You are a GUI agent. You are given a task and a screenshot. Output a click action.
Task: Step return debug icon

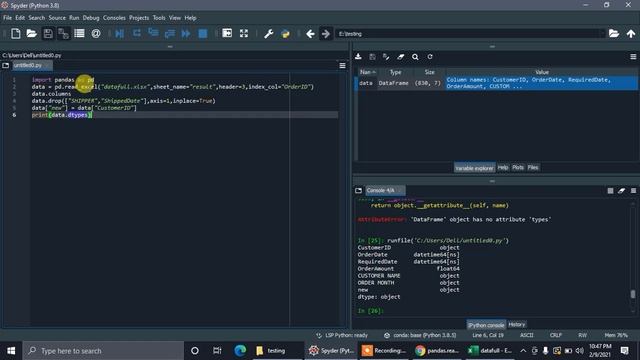[170, 33]
